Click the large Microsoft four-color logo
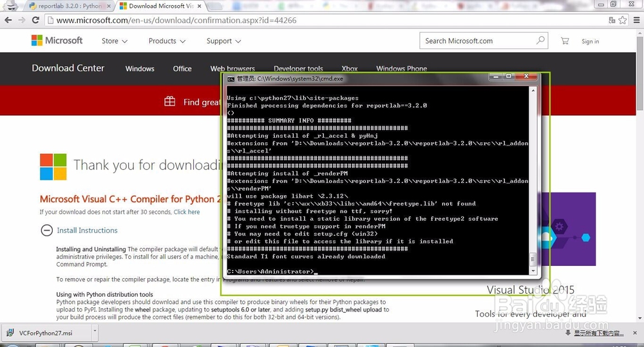 pyautogui.click(x=53, y=167)
